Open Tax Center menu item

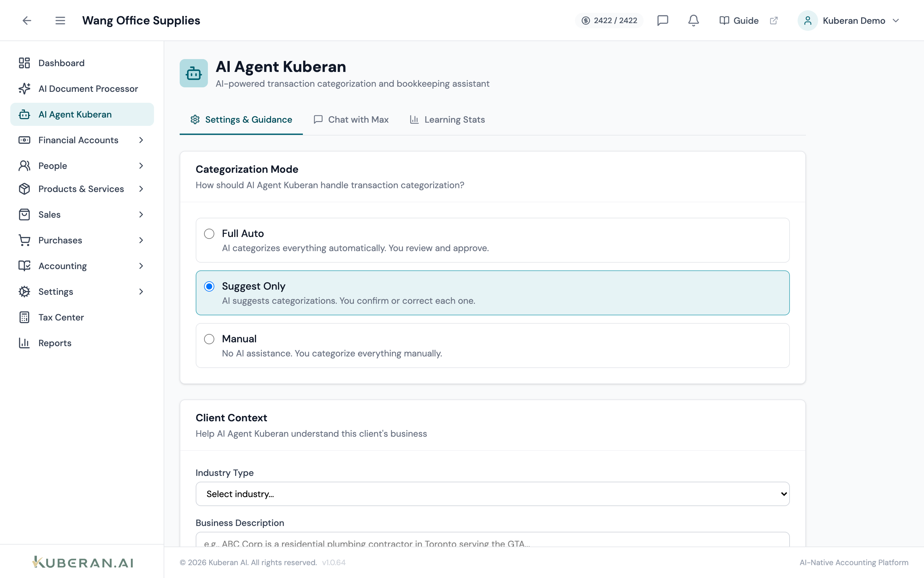(82, 317)
